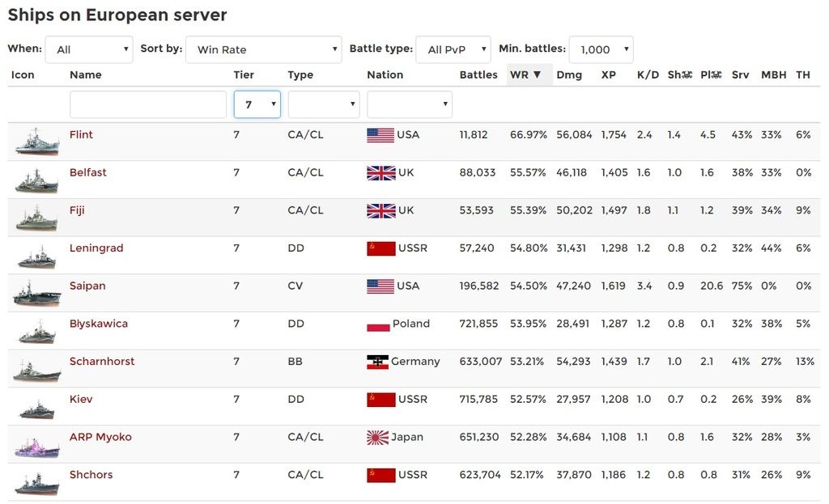Click the Saipan aircraft carrier icon
The image size is (829, 504).
coord(36,294)
